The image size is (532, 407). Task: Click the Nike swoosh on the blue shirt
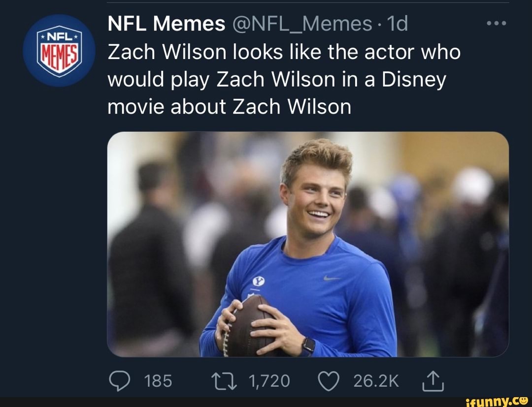pos(332,279)
